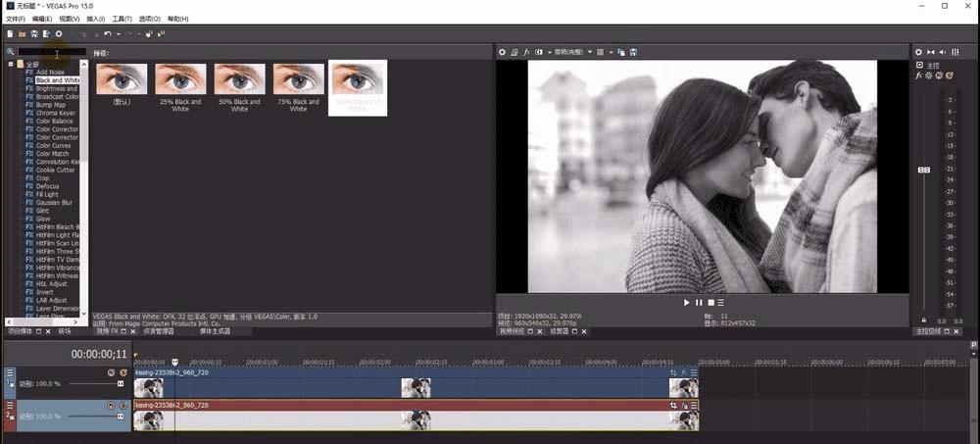Viewport: 980px width, 444px height.
Task: Click the Undo arrow in the main toolbar
Action: [x=107, y=34]
